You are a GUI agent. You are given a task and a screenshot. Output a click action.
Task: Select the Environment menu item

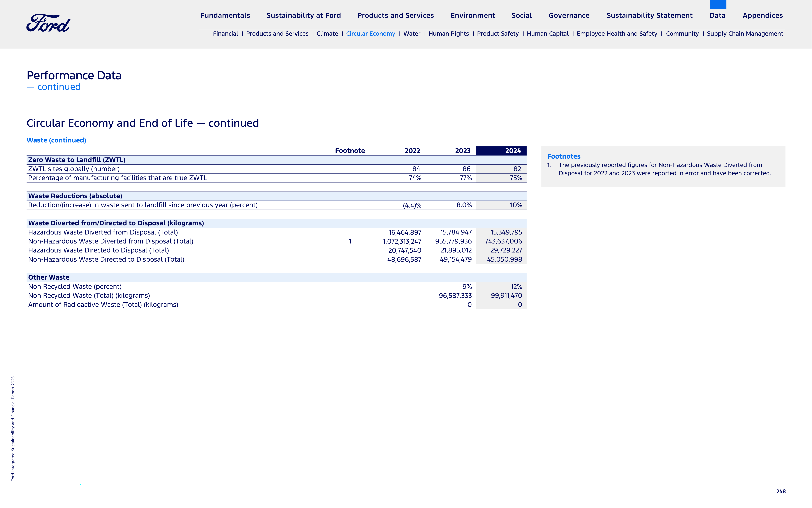pos(473,15)
